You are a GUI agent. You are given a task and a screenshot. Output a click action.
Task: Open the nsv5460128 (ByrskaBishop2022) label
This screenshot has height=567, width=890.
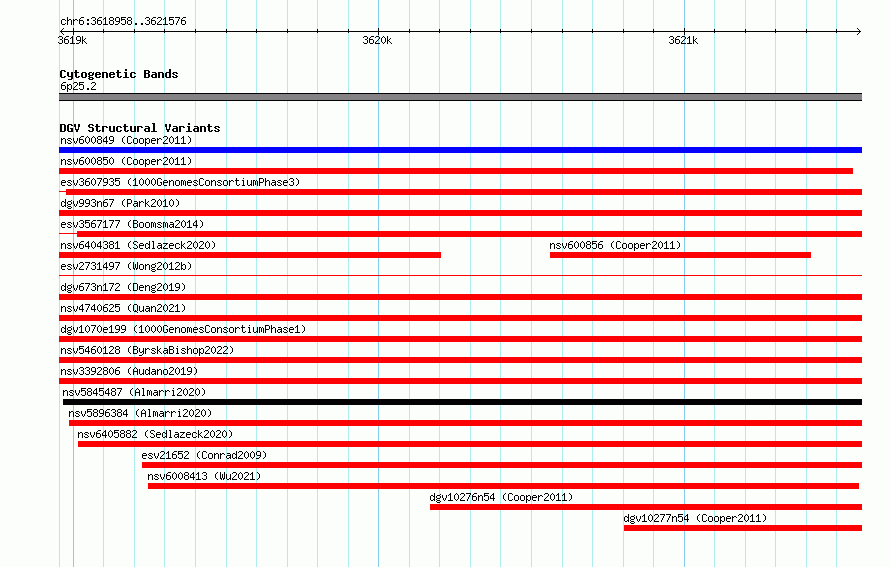point(147,350)
